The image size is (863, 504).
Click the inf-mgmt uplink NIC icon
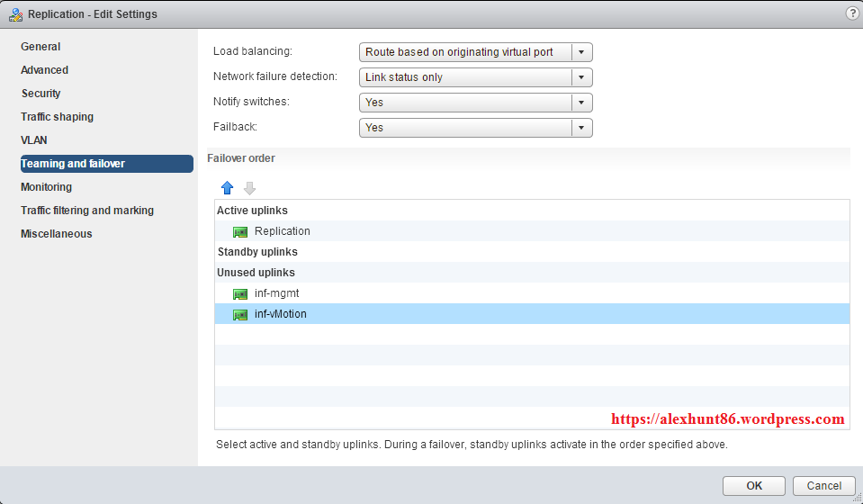tap(240, 293)
